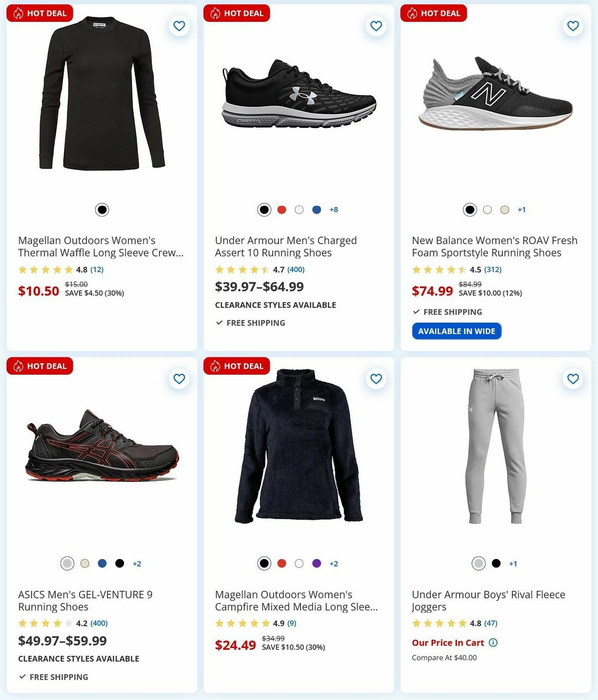This screenshot has width=598, height=700.
Task: Show +1 more color for New Balance shoes
Action: coord(521,210)
